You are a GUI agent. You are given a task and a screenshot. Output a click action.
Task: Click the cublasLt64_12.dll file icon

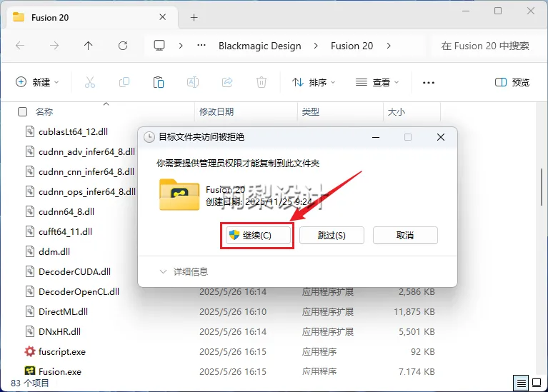tap(30, 131)
